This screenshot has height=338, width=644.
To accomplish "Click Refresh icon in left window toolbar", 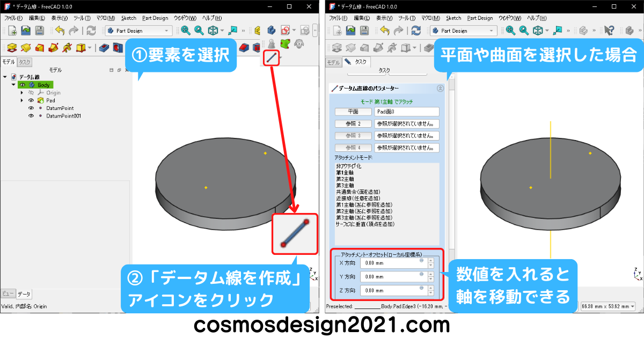I will 91,31.
